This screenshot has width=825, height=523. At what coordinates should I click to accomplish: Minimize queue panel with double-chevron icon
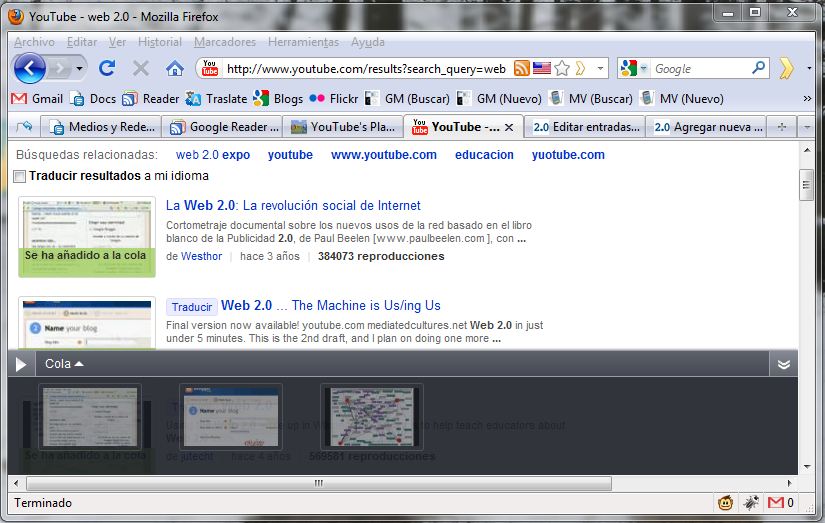[783, 364]
